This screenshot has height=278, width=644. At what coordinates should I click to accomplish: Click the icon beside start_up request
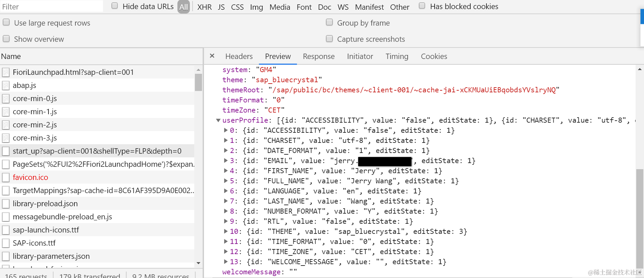point(6,151)
